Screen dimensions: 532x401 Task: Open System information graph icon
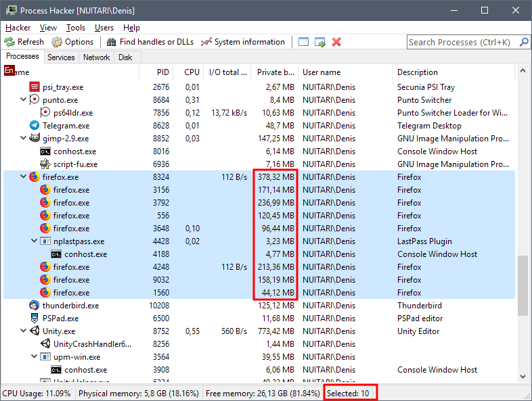click(x=206, y=42)
